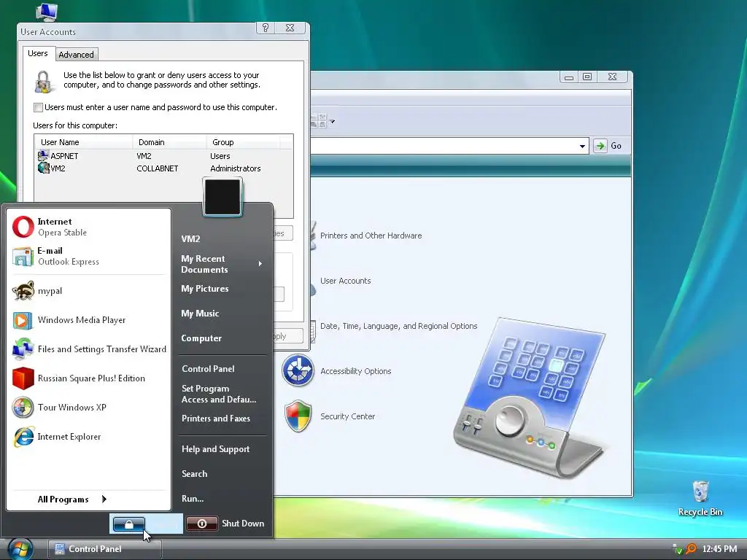This screenshot has width=747, height=560.
Task: Click All Programs label
Action: coord(63,499)
